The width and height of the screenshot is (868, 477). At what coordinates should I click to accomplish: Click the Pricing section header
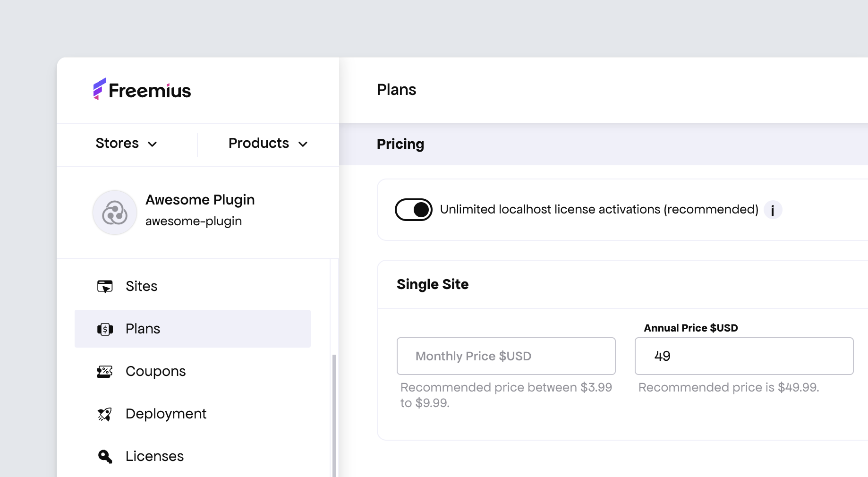pyautogui.click(x=400, y=144)
